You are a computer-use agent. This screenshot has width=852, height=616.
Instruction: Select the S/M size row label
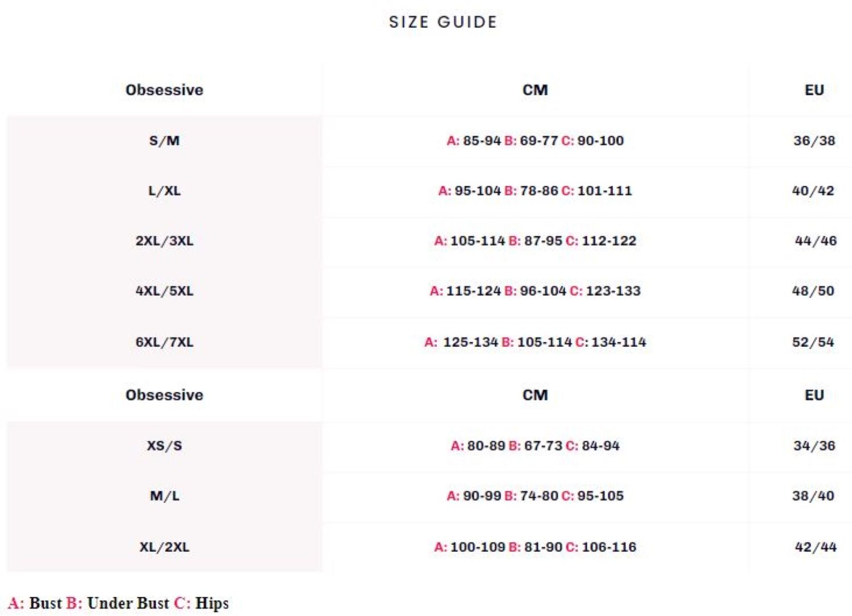(164, 141)
